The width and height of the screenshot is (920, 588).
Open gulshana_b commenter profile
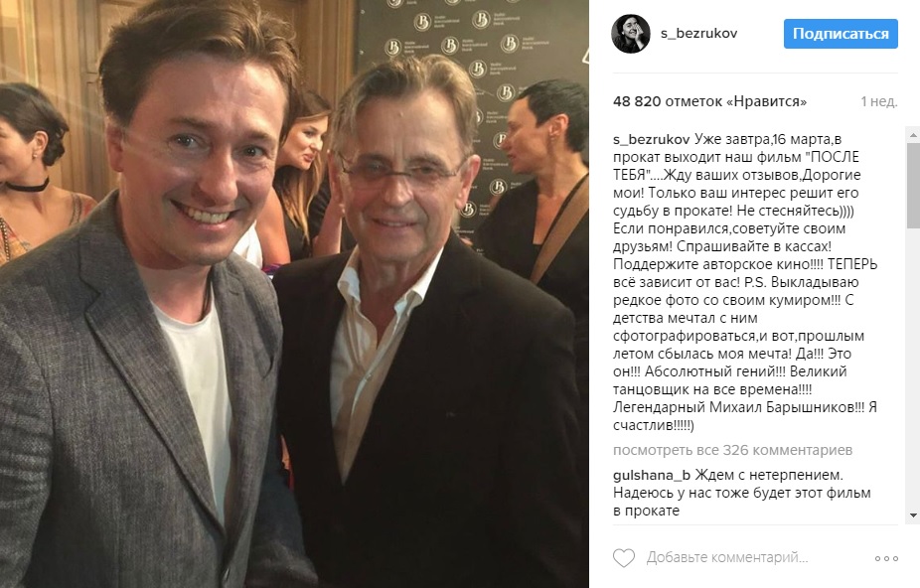coord(652,475)
